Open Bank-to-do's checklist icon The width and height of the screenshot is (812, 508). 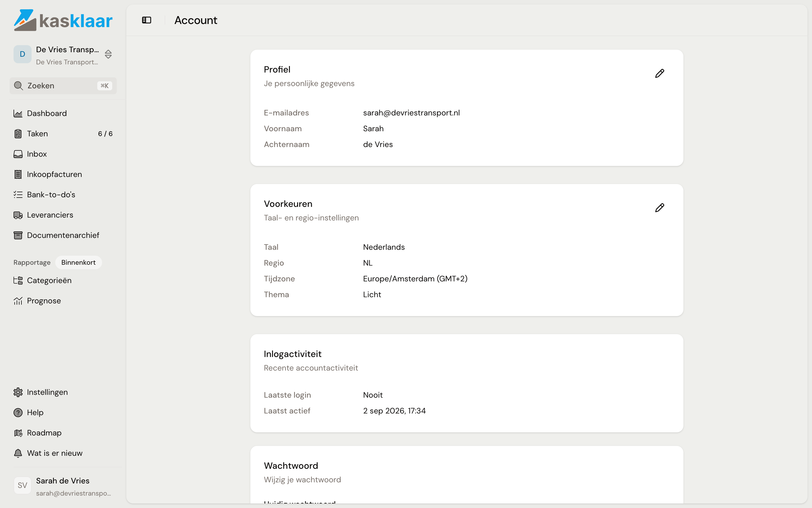tap(18, 194)
